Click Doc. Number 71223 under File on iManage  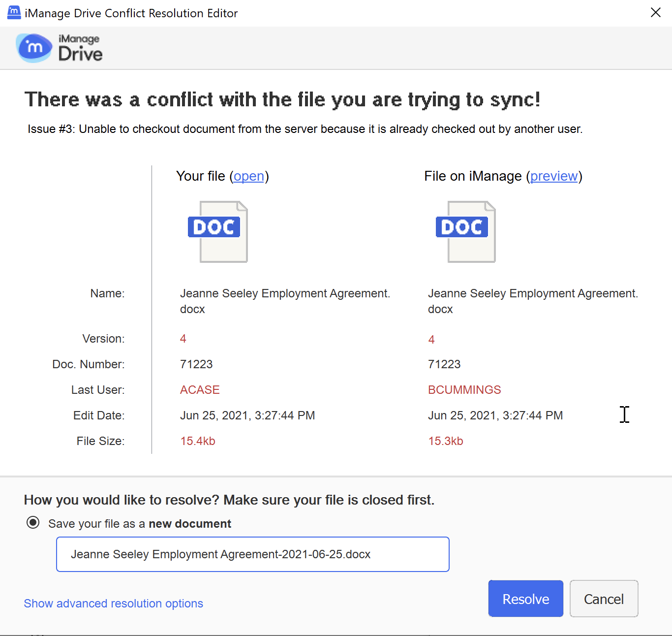click(x=444, y=364)
